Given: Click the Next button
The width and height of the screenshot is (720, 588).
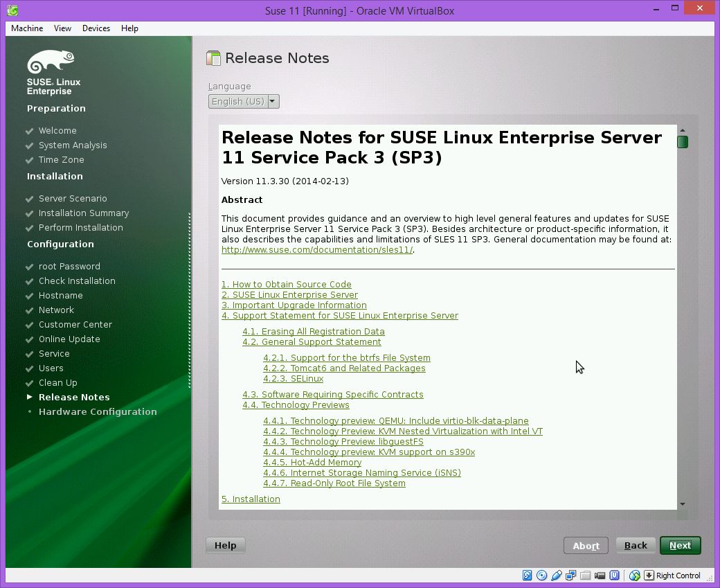Looking at the screenshot, I should click(x=680, y=545).
